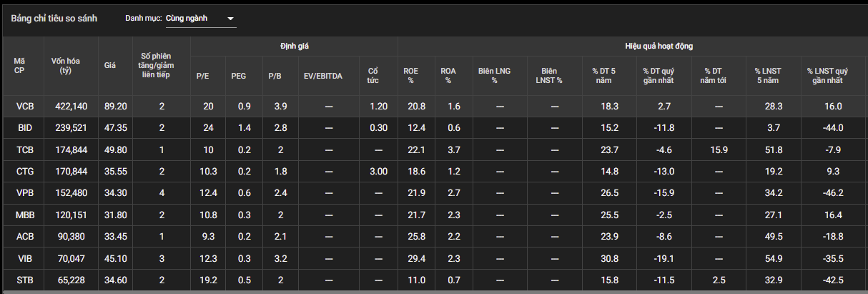This screenshot has height=294, width=868.
Task: Sort by Vốn hóa (tỷ) column header
Action: coord(66,65)
